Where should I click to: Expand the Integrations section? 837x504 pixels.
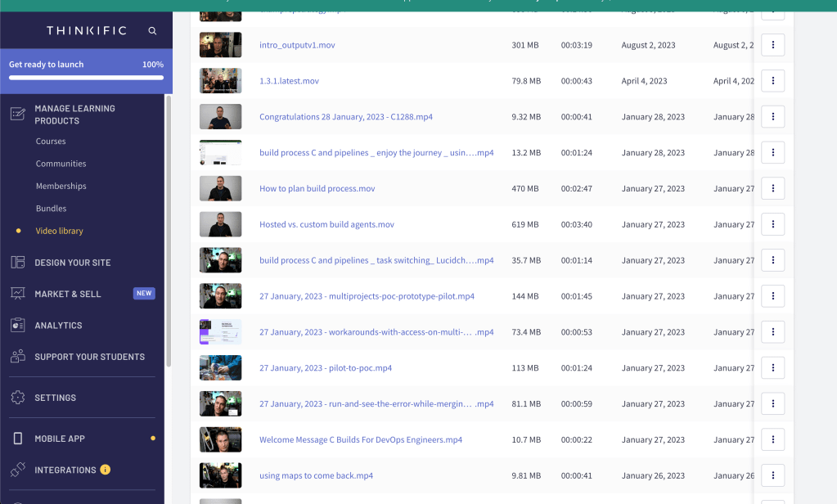click(x=65, y=470)
